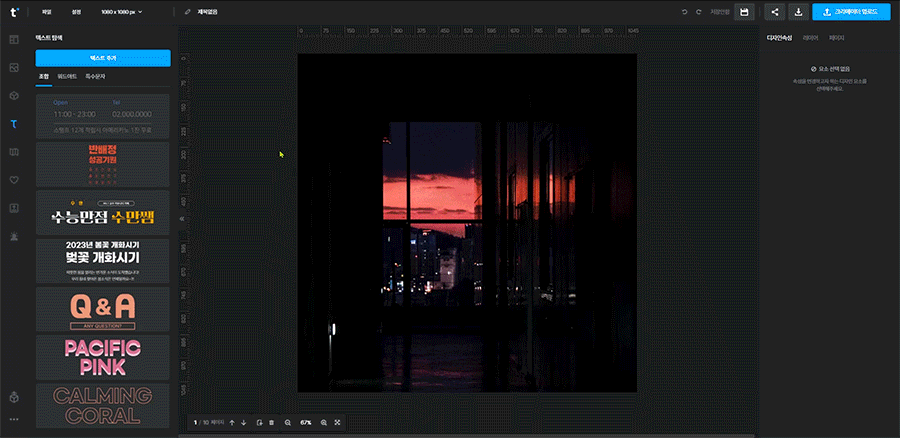The width and height of the screenshot is (900, 438).
Task: Fit canvas to screen
Action: pyautogui.click(x=338, y=423)
